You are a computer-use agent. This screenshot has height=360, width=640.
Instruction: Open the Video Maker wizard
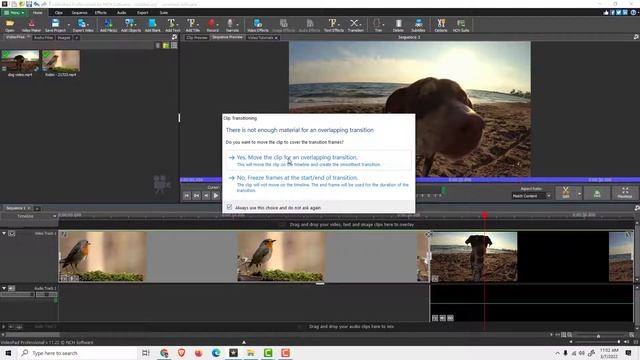coord(31,25)
